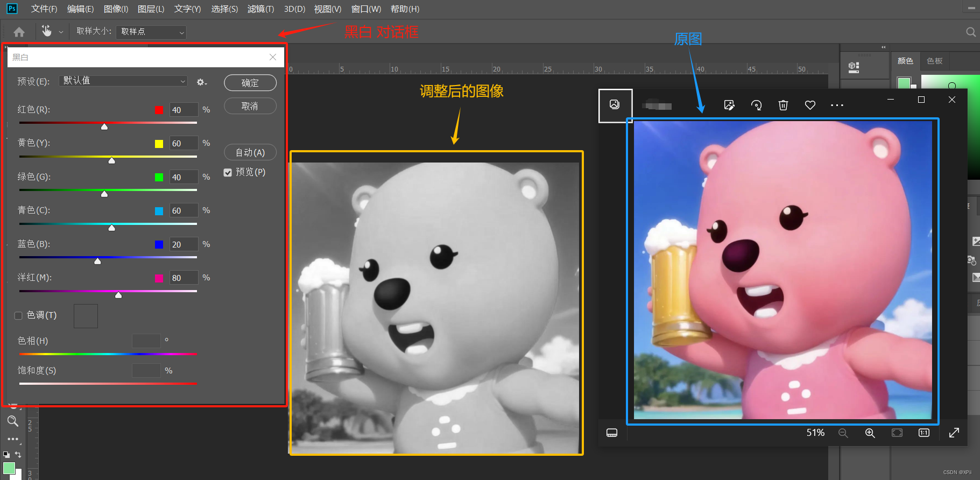Open the Layer menu
Viewport: 980px width, 480px height.
tap(151, 9)
